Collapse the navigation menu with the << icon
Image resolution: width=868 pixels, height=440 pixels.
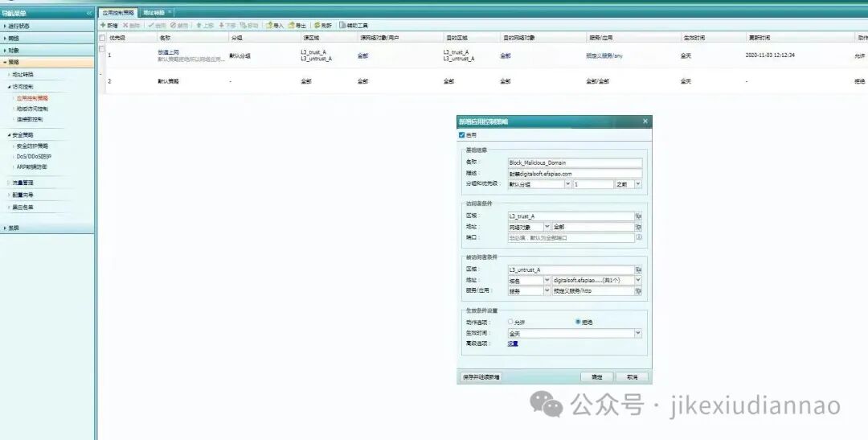pyautogui.click(x=89, y=13)
